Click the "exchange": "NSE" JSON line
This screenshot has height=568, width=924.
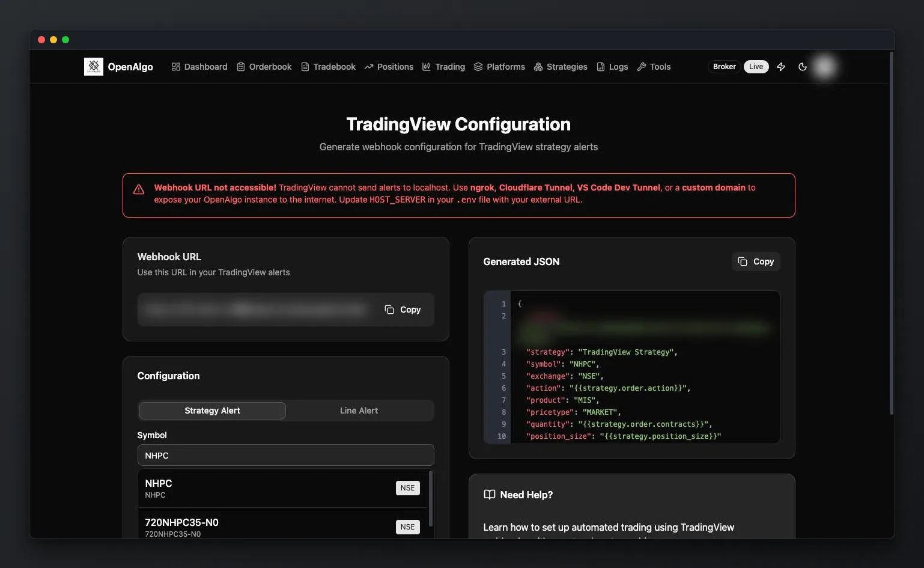tap(565, 376)
